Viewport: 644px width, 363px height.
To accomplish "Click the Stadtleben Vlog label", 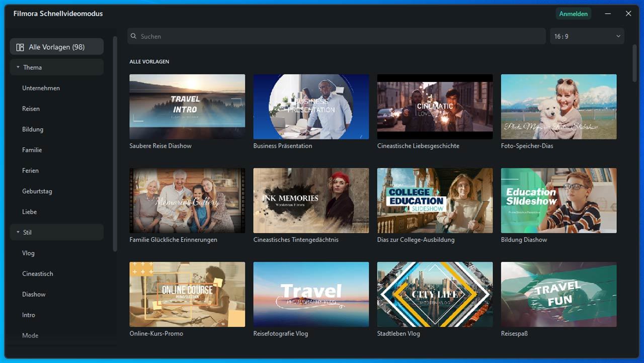I will point(398,333).
